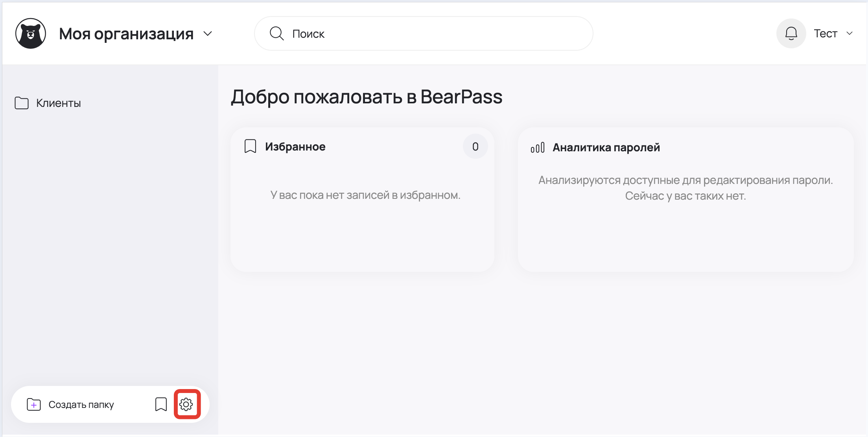Viewport: 868px width, 437px height.
Task: Open the Тест user menu chevron
Action: tap(850, 34)
